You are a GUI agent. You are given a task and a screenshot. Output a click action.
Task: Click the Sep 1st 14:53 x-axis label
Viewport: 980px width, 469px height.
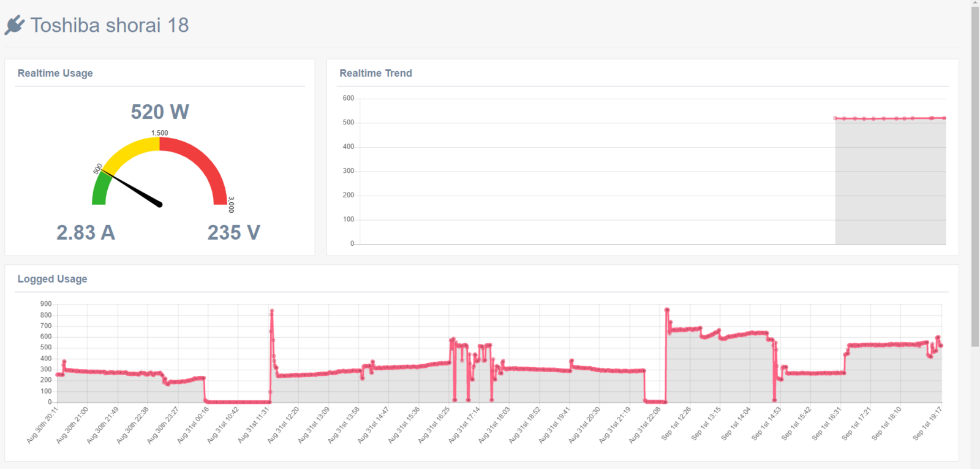tap(766, 424)
